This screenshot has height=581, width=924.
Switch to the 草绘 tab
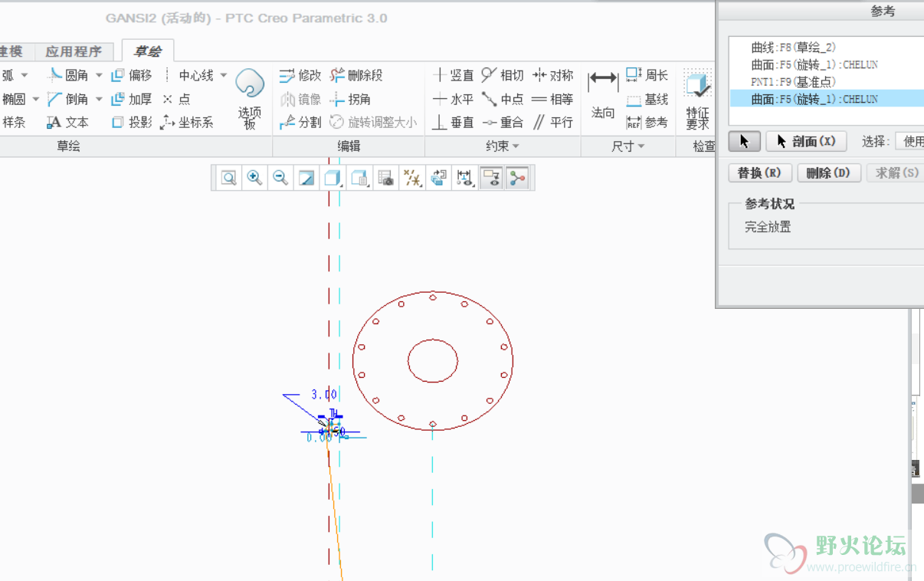(147, 51)
